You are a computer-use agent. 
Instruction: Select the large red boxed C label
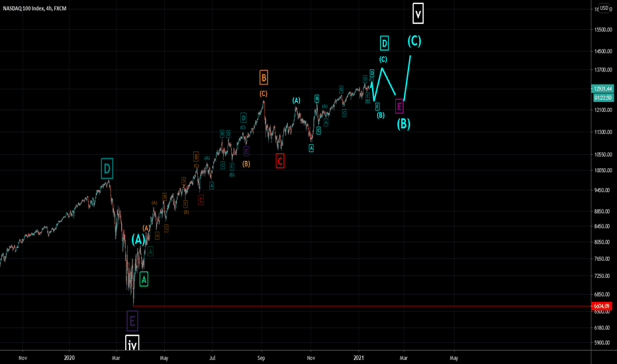[280, 161]
